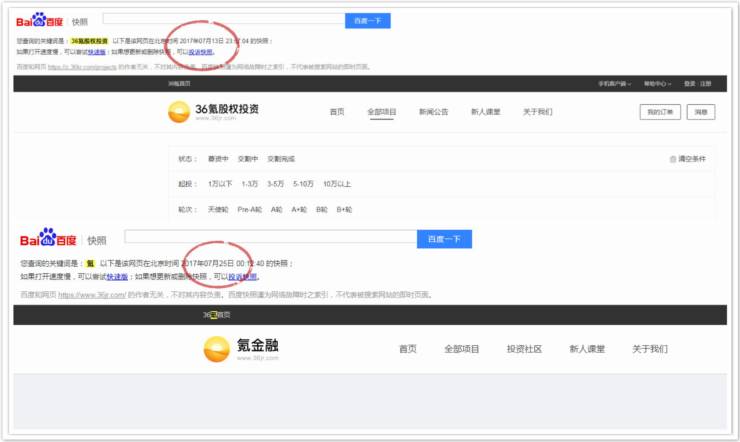Select the 5-10万 minimum investment filter

pos(303,184)
